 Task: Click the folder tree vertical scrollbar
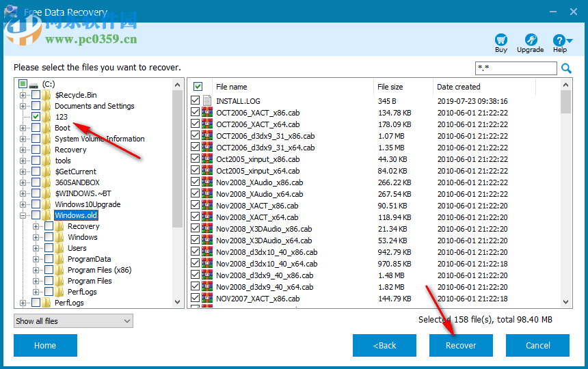(177, 193)
